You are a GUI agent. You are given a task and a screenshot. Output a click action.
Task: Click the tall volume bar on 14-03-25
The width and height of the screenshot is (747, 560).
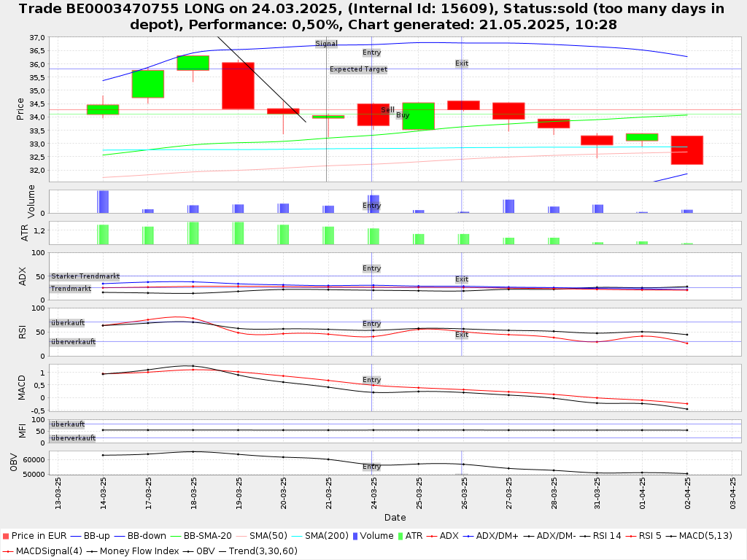tap(103, 201)
